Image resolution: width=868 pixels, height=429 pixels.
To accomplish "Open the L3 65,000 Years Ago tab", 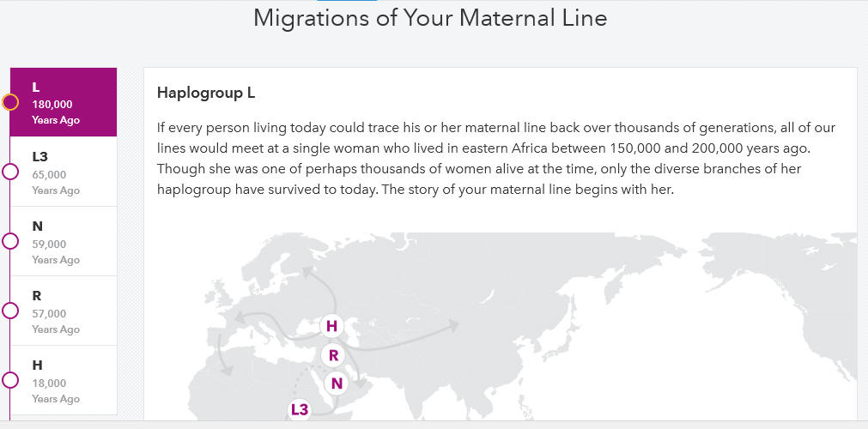I will (64, 172).
